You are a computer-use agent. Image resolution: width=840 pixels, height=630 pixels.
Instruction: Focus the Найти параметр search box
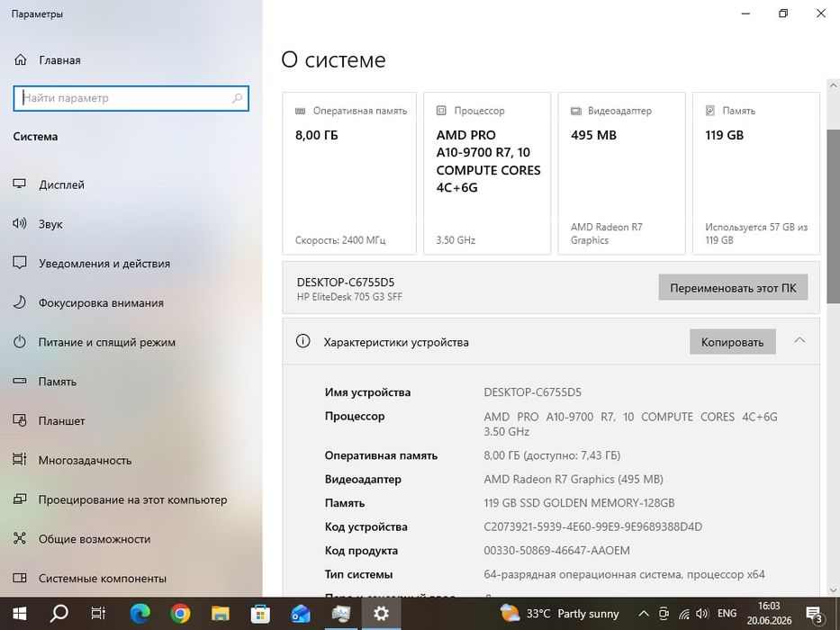tap(131, 99)
